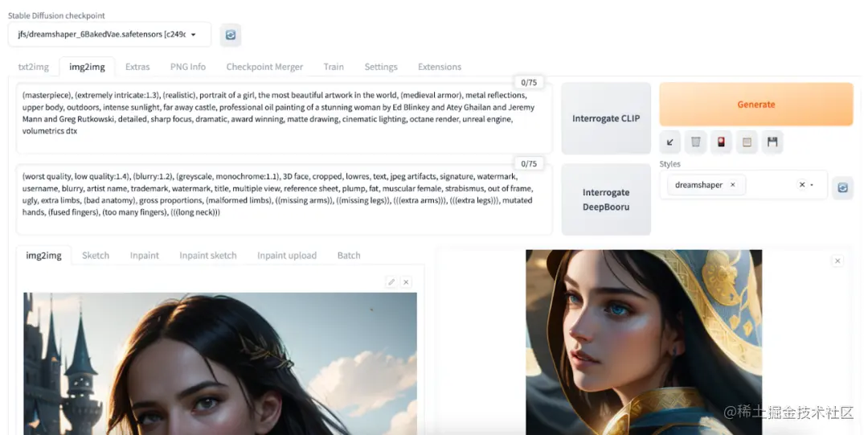
Task: Refresh the Stable Diffusion checkpoint list
Action: click(231, 35)
